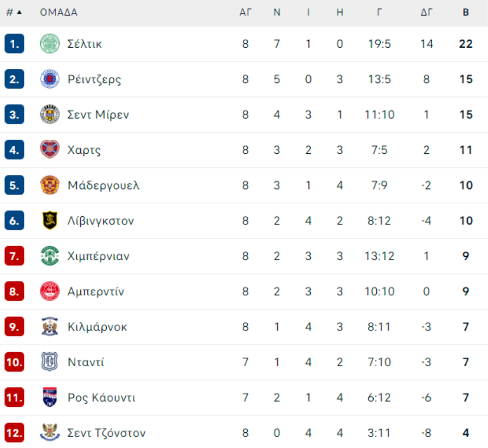Click the blue position badge 1.
488x448 pixels.
click(14, 44)
